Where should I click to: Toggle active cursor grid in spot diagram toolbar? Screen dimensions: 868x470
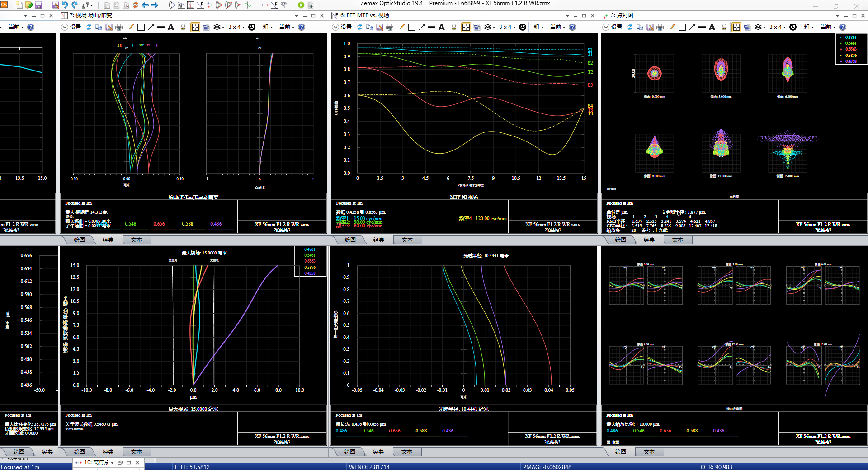coord(736,27)
